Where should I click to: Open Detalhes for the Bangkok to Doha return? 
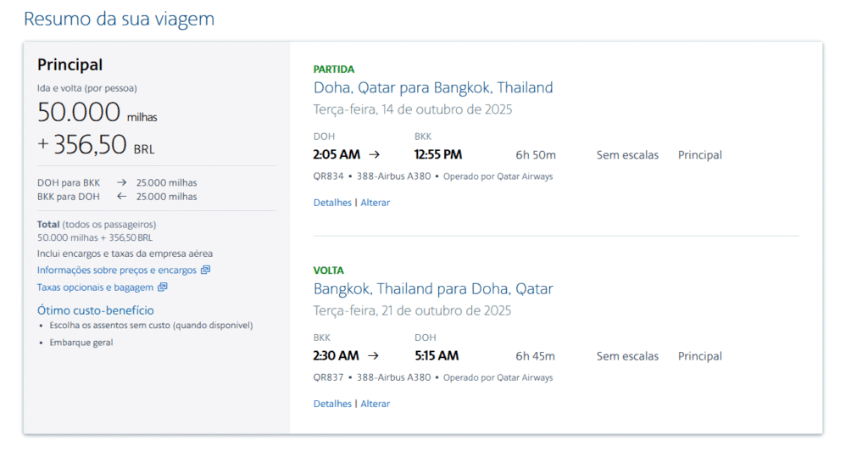(332, 404)
